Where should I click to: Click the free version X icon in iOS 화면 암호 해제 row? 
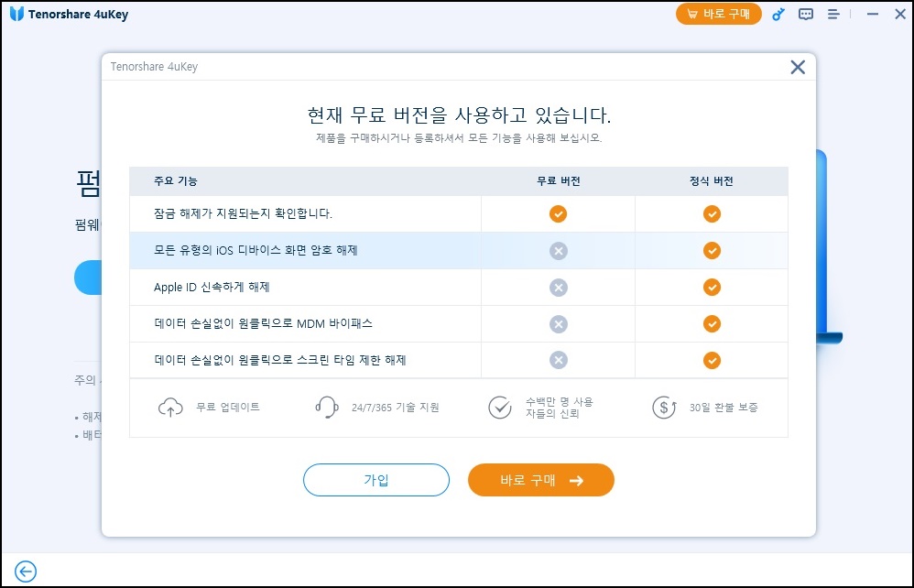(x=558, y=251)
